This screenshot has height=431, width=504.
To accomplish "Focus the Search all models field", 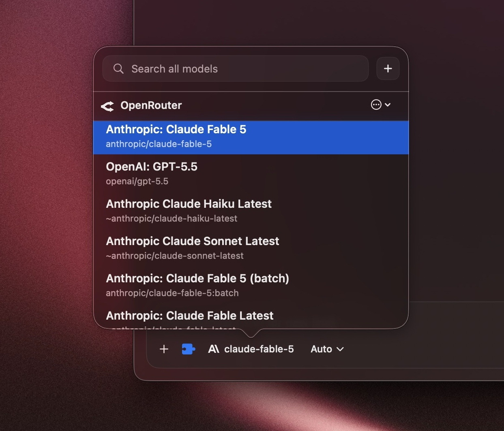I will coord(236,68).
